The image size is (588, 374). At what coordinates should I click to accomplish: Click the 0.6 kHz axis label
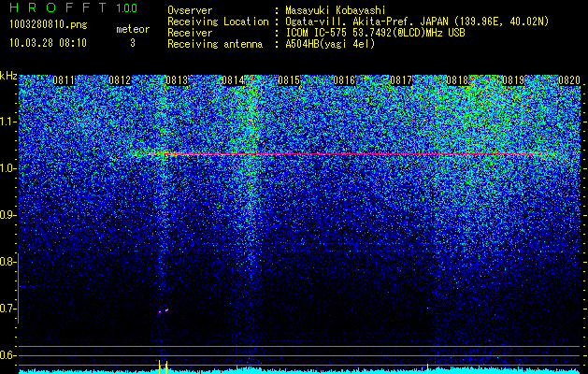[x=8, y=355]
